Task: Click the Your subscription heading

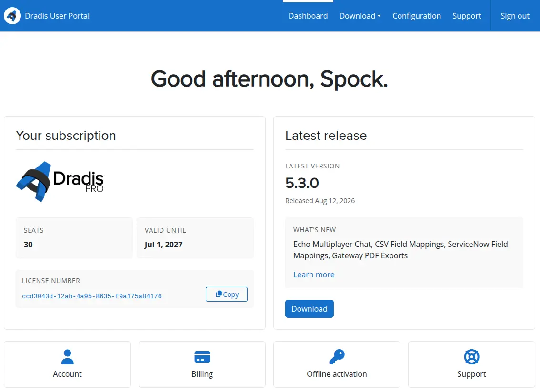Action: (66, 136)
